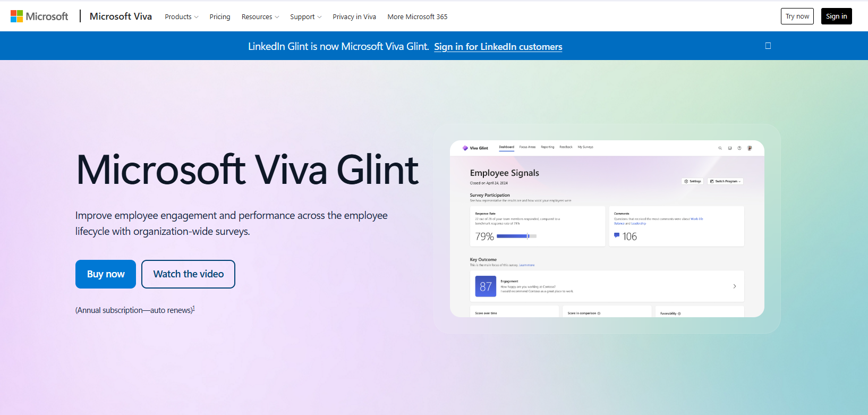Open the Microsoft Viva home link
The image size is (868, 415).
click(121, 16)
